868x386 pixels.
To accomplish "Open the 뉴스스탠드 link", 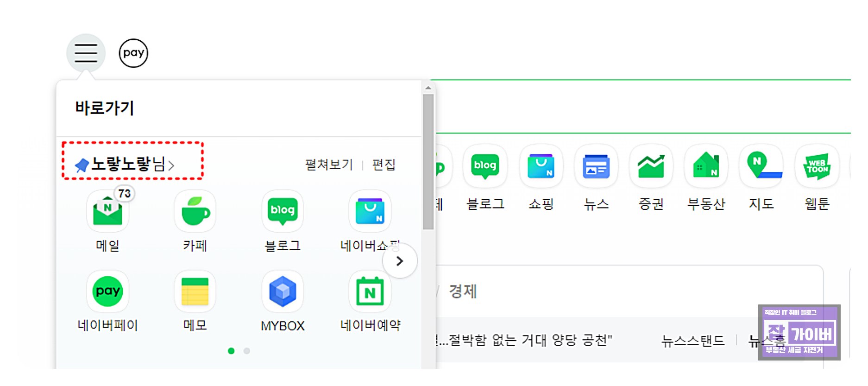I will tap(693, 341).
